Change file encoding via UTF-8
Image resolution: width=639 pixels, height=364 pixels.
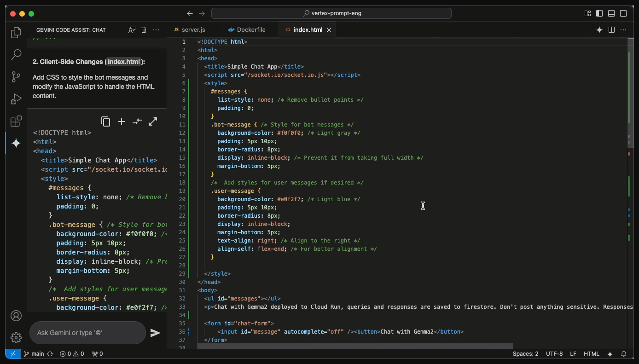coord(554,354)
